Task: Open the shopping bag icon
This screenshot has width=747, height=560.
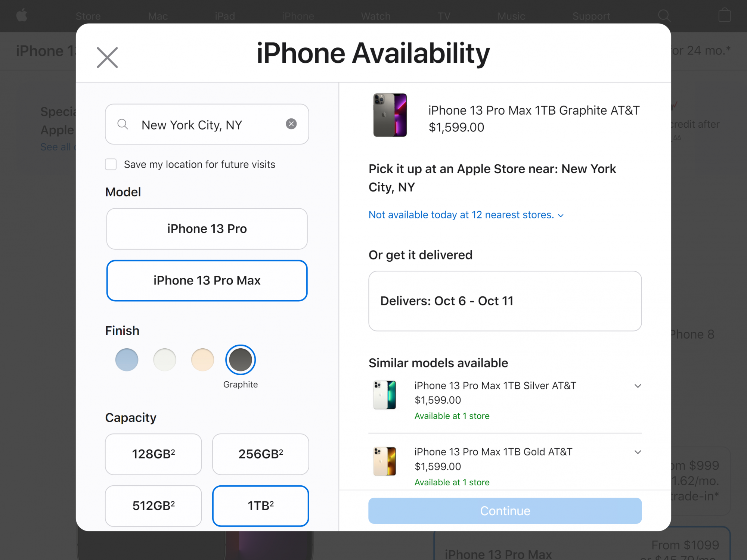Action: [725, 15]
